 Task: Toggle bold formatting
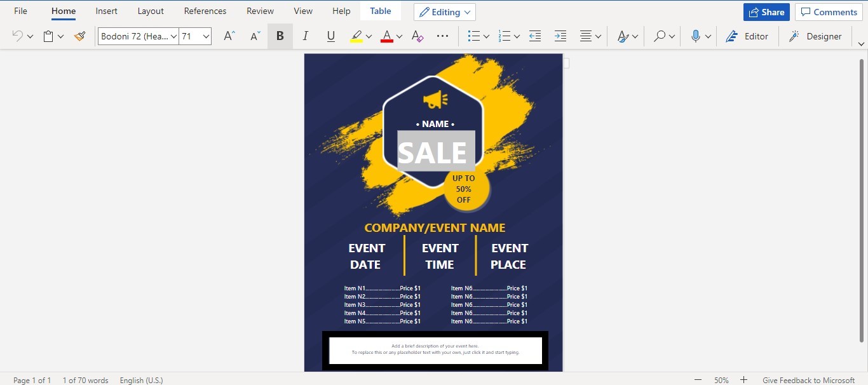click(280, 36)
